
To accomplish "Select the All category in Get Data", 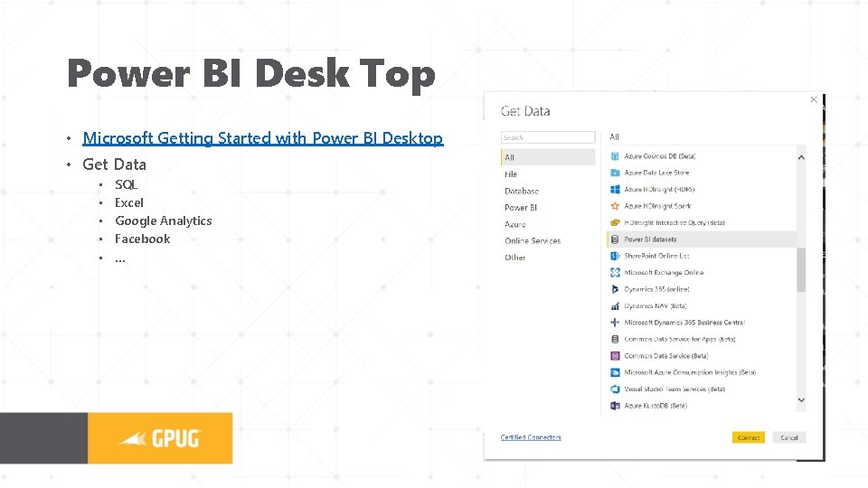I will [x=548, y=157].
